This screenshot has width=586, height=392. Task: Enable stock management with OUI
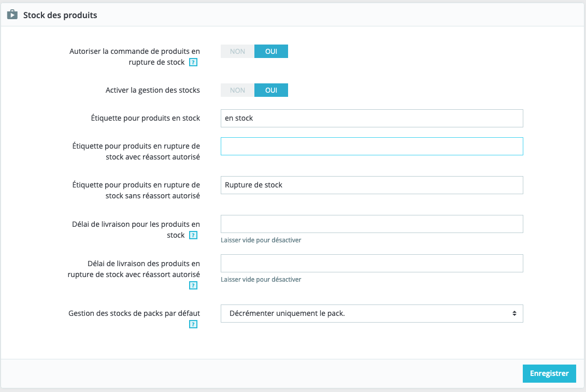(271, 90)
